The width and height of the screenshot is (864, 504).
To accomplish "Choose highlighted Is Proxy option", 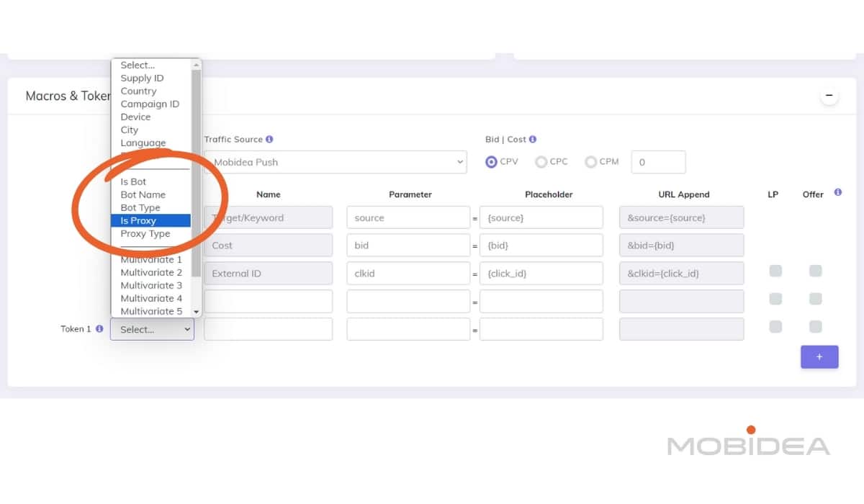I will tap(151, 220).
